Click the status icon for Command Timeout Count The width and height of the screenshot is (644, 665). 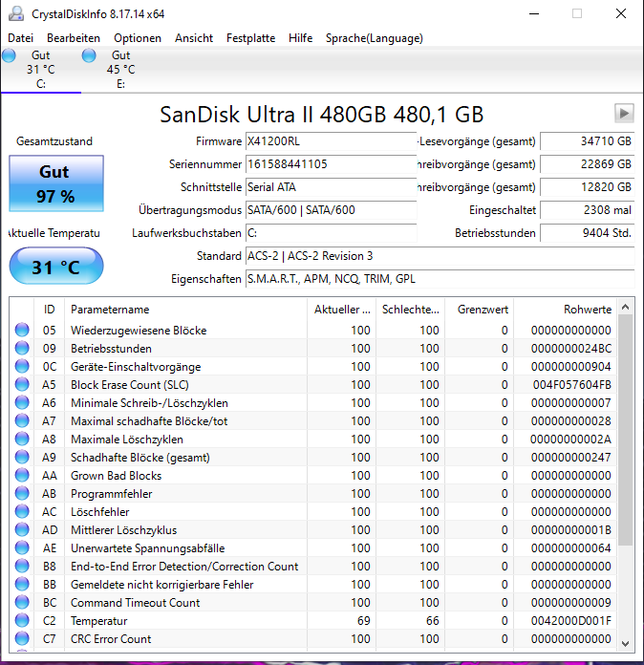click(22, 602)
